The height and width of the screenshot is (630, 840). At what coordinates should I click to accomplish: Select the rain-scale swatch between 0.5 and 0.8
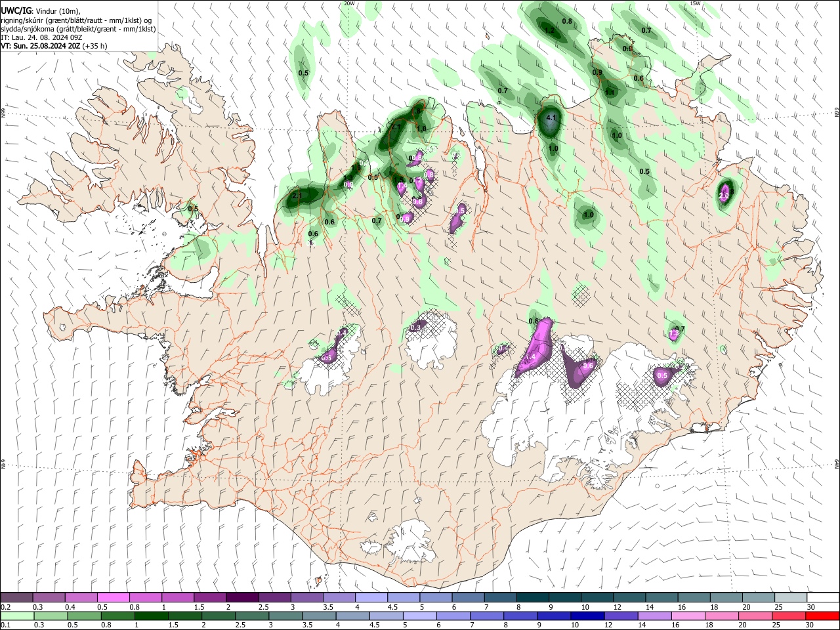(x=85, y=616)
